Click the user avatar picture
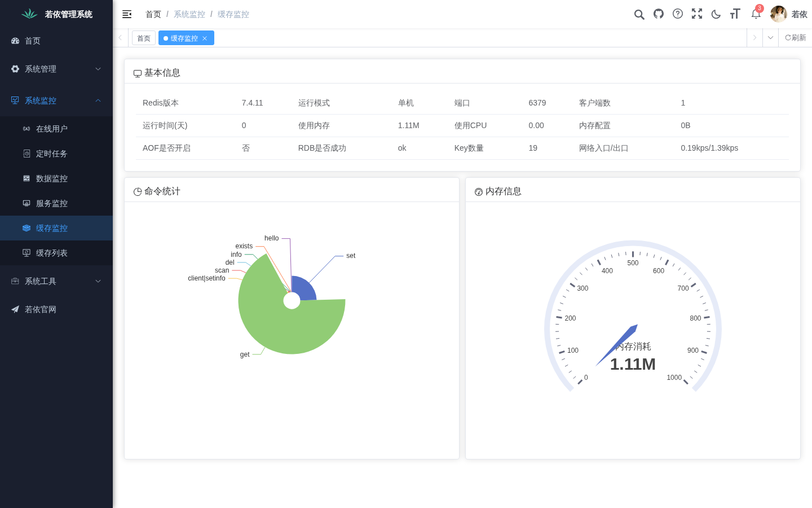 pos(779,14)
